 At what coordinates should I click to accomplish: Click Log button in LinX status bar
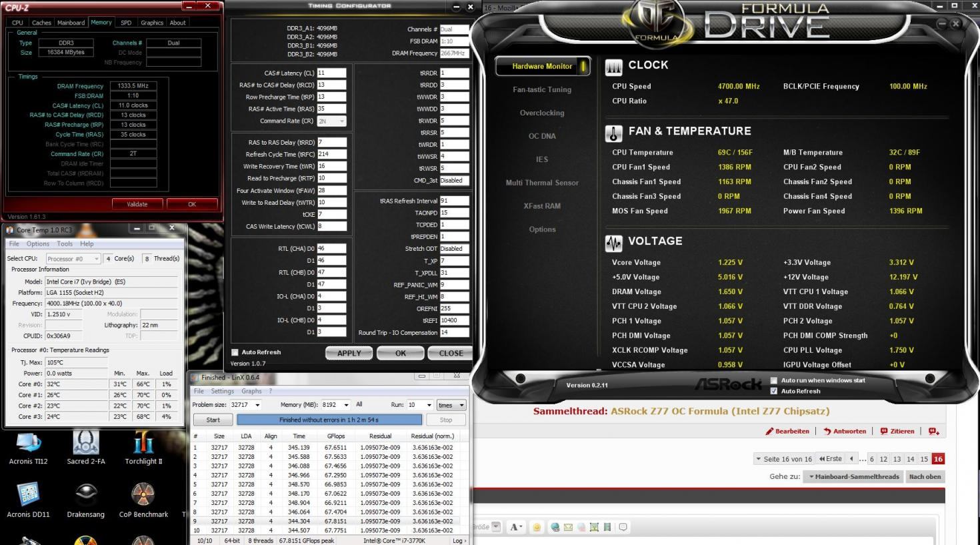(x=460, y=540)
